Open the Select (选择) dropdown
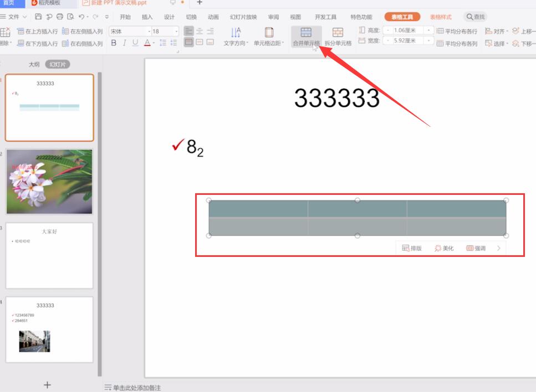Screen dimensions: 536x392 [x=497, y=43]
